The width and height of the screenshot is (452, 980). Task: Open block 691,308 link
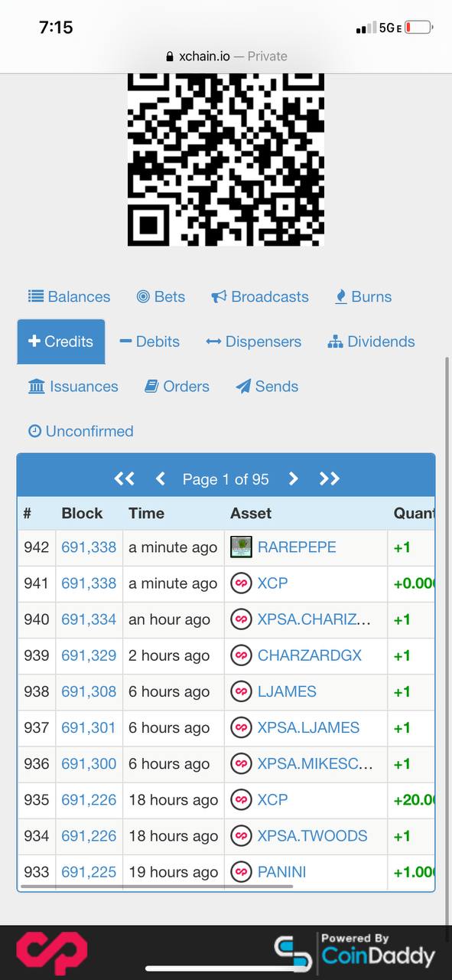pos(89,691)
